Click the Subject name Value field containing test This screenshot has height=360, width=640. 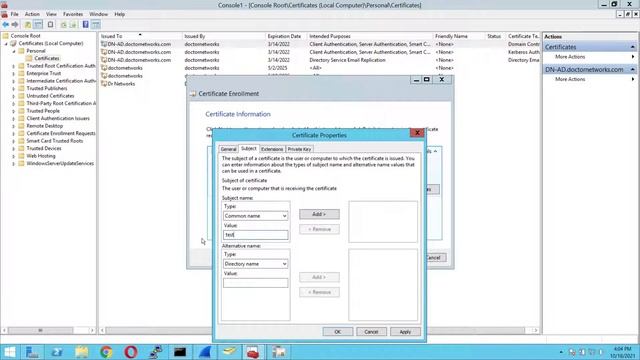[256, 235]
